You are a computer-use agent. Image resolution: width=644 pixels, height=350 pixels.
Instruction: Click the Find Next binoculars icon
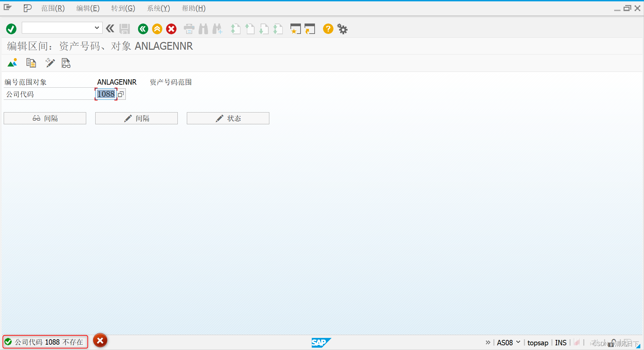pos(217,29)
